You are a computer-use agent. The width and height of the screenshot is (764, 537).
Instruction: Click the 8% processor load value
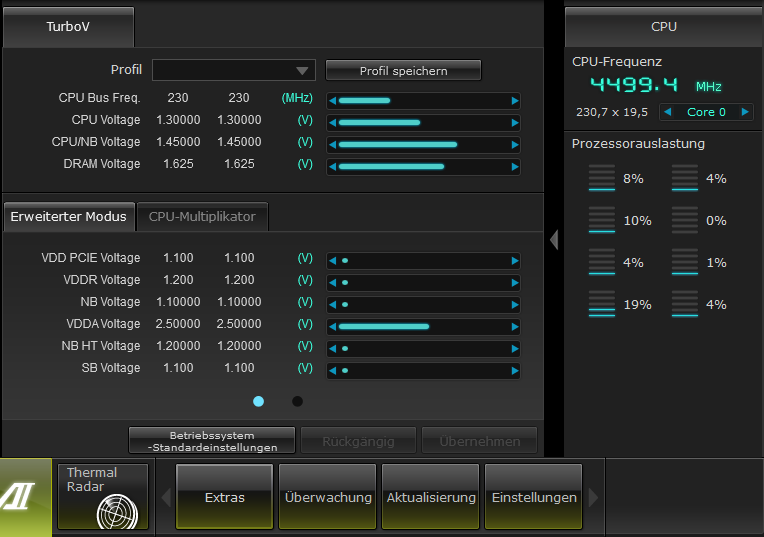633,179
